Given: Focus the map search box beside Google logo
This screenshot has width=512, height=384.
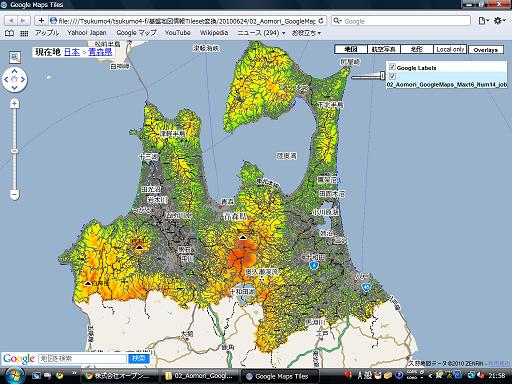Looking at the screenshot, I should click(x=82, y=359).
